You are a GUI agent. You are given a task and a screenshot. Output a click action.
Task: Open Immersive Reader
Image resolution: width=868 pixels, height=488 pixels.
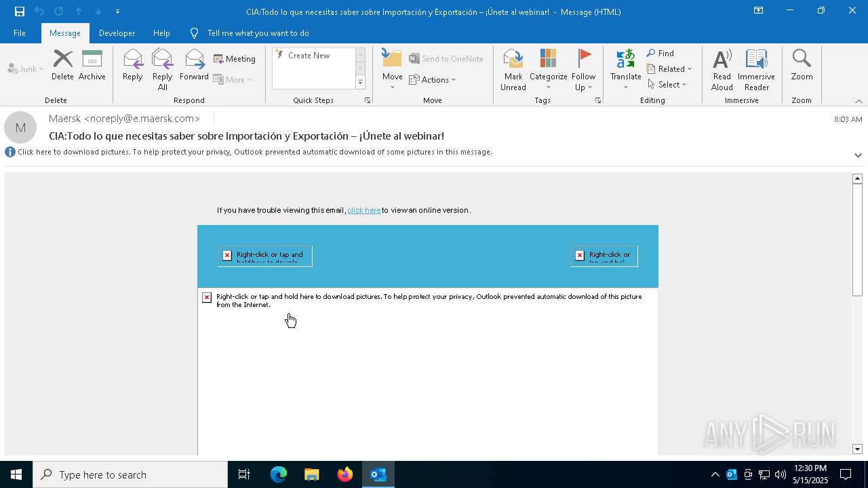click(x=756, y=70)
